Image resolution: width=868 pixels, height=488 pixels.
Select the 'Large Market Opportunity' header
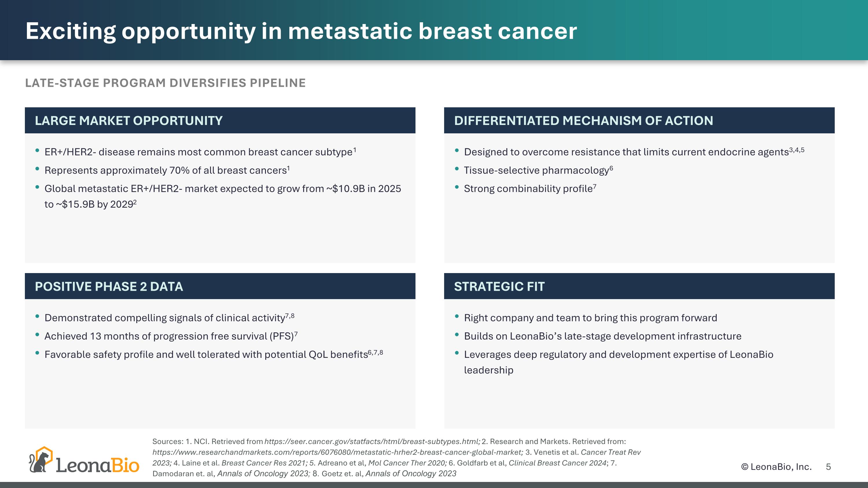pos(129,121)
